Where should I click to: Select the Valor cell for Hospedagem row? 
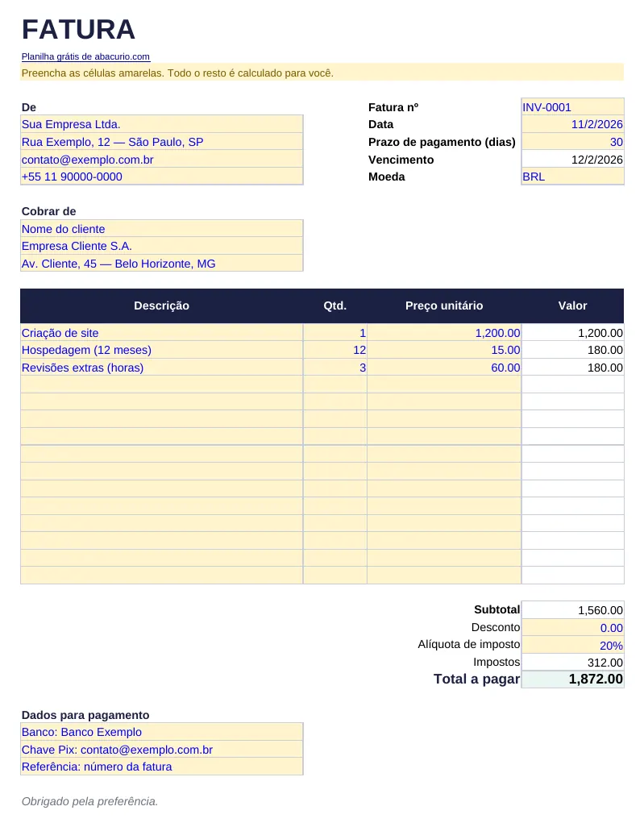coord(573,350)
